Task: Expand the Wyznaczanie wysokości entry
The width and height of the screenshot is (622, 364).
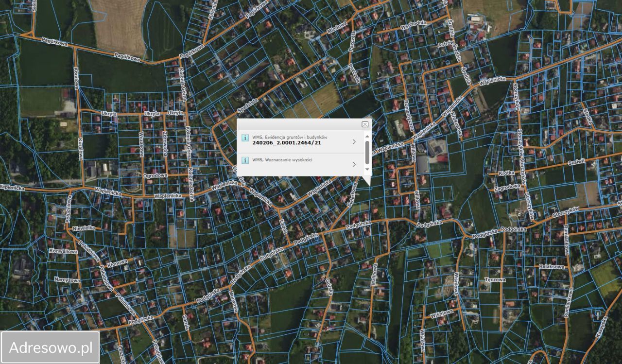Action: [354, 164]
